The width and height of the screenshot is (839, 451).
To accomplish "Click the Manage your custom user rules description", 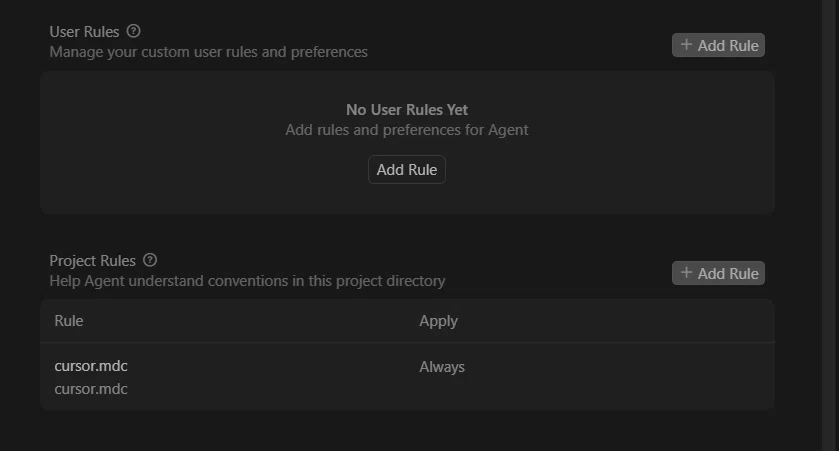I will point(208,52).
